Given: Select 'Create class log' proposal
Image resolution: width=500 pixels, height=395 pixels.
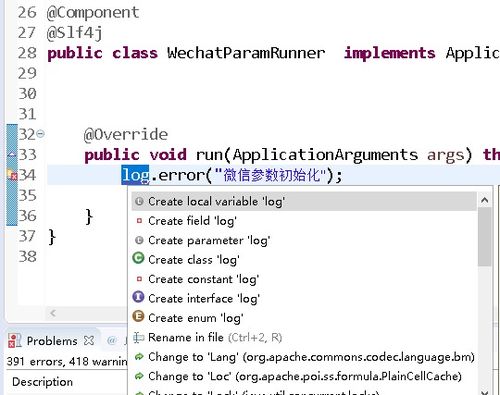Looking at the screenshot, I should pos(304,259).
